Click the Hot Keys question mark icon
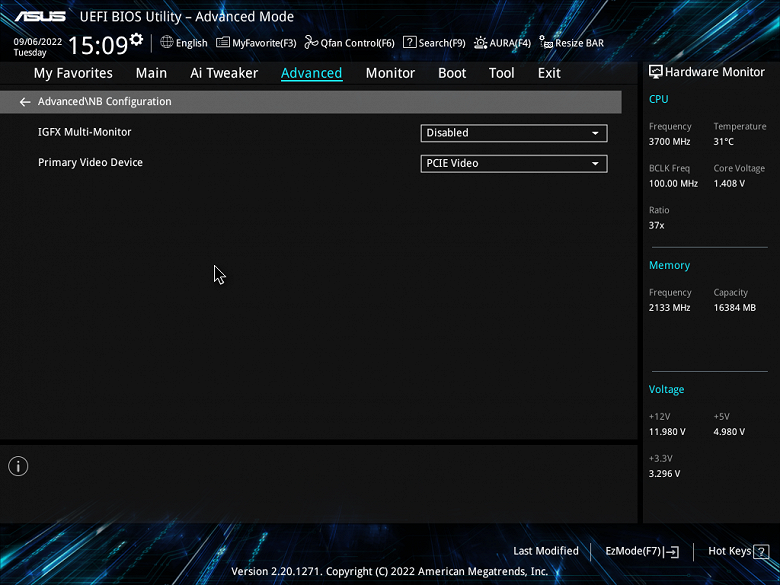The image size is (780, 585). point(761,552)
